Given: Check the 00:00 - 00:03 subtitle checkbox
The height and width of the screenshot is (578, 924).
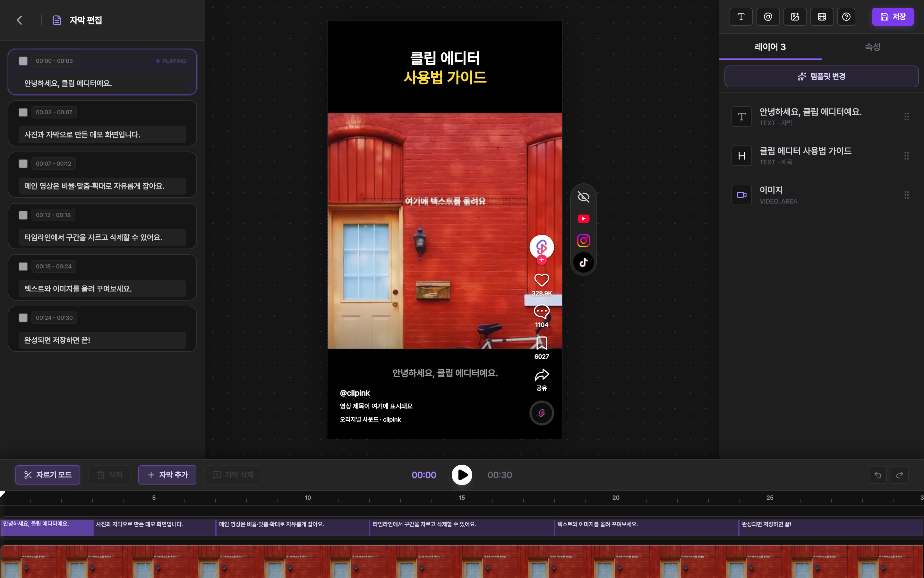Looking at the screenshot, I should tap(23, 61).
